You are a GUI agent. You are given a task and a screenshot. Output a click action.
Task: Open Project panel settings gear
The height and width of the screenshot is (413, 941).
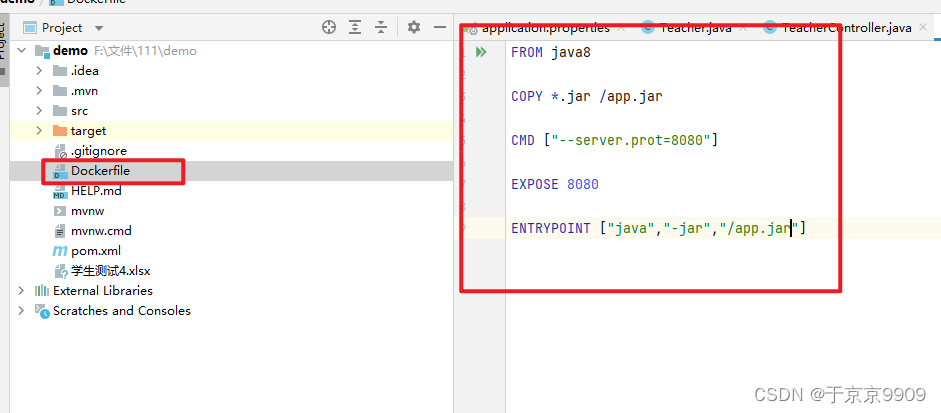click(x=414, y=28)
